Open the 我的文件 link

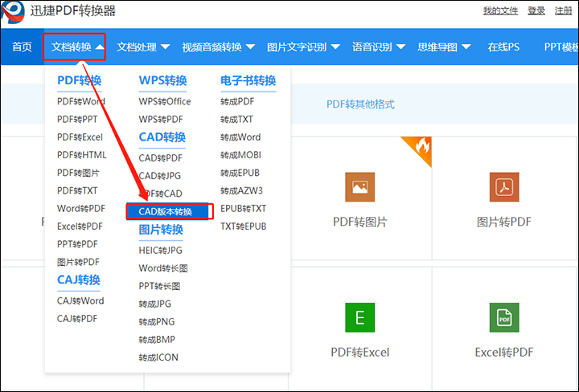pyautogui.click(x=500, y=11)
